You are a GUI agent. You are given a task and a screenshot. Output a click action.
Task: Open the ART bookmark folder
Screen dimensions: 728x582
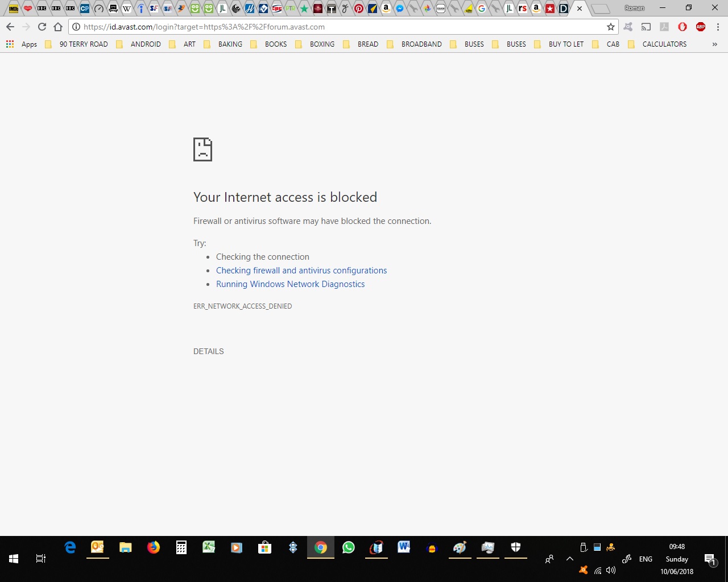pos(183,44)
